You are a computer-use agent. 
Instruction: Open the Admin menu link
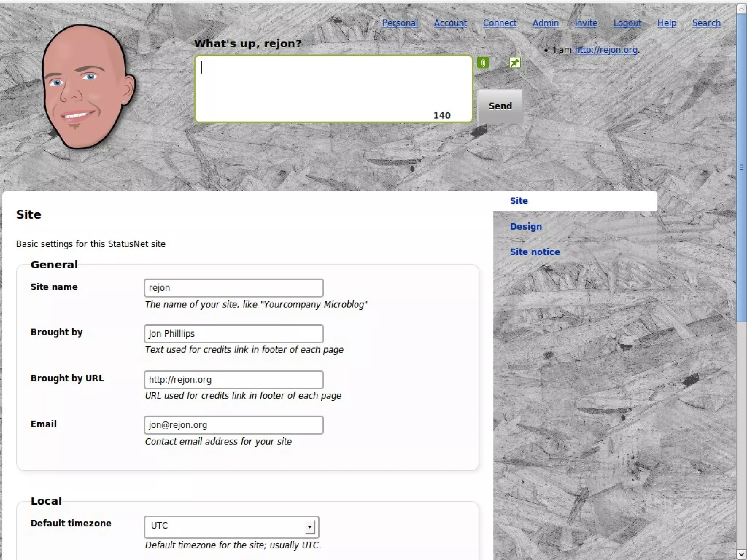click(545, 23)
